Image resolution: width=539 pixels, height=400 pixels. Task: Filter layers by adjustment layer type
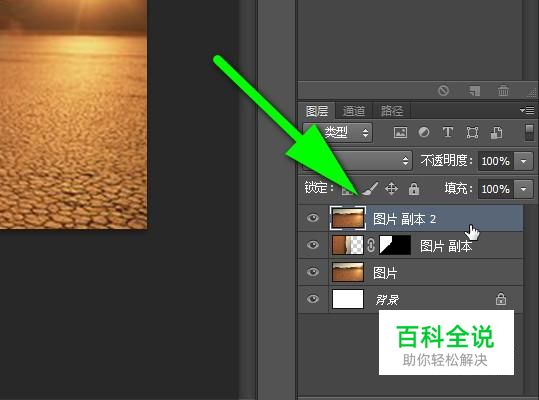click(424, 132)
